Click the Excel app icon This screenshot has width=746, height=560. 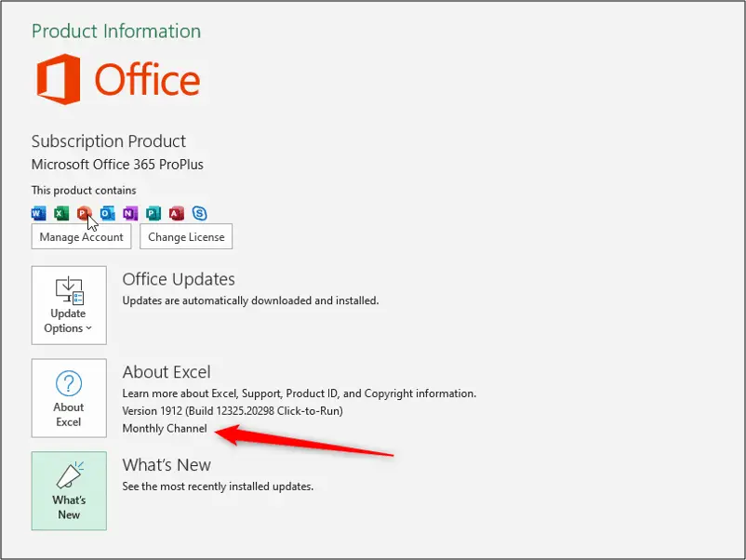pyautogui.click(x=61, y=213)
